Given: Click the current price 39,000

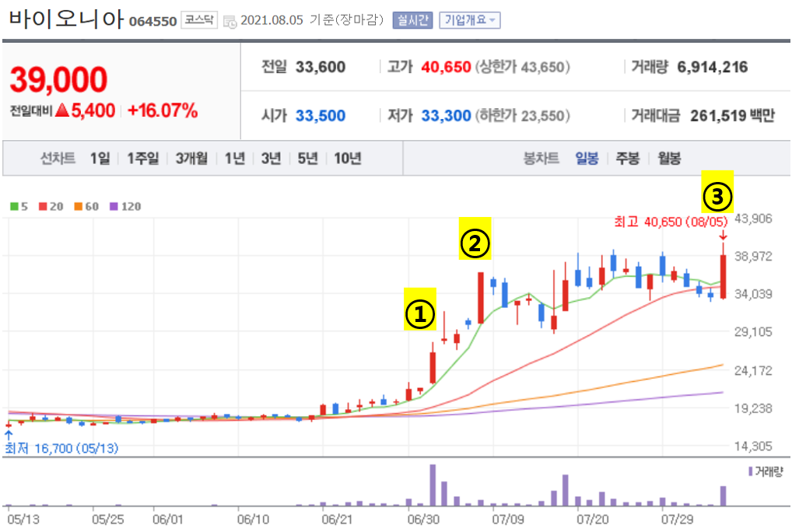Looking at the screenshot, I should click(x=58, y=80).
